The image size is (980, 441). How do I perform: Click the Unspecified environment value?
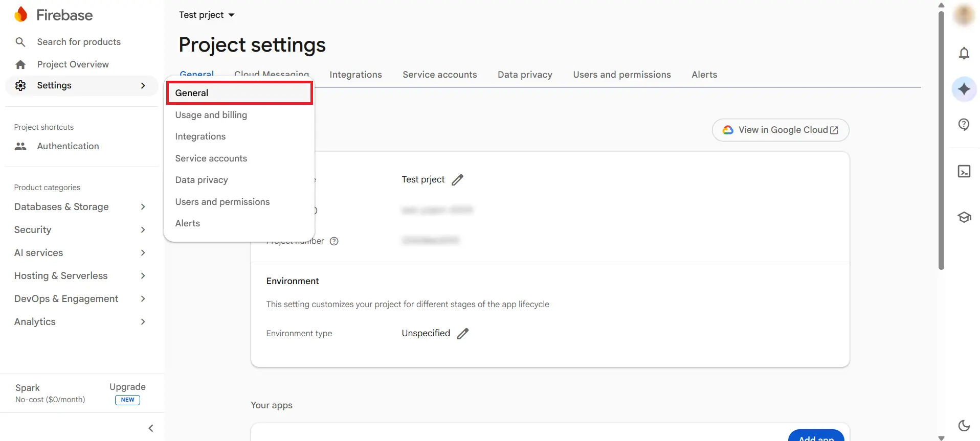[426, 333]
